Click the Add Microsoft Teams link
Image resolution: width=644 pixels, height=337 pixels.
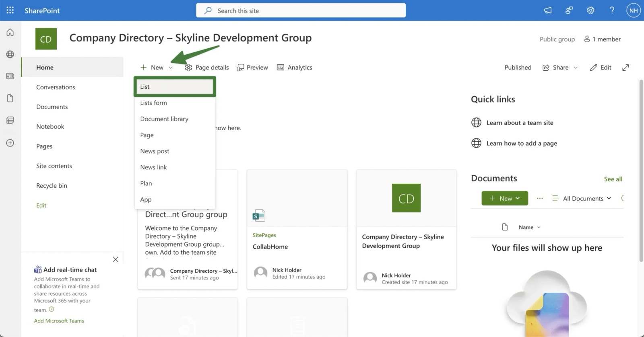[x=59, y=321]
